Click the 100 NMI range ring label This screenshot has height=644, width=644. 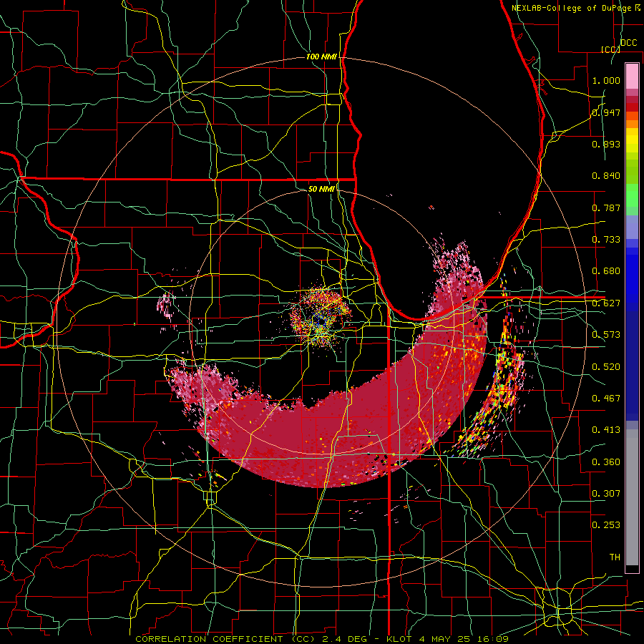[x=321, y=57]
